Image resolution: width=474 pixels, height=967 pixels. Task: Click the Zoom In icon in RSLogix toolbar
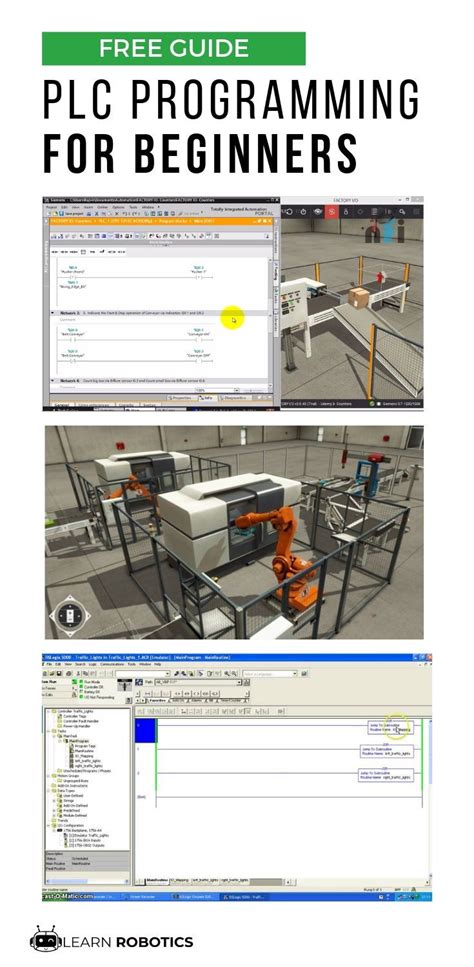[x=226, y=673]
